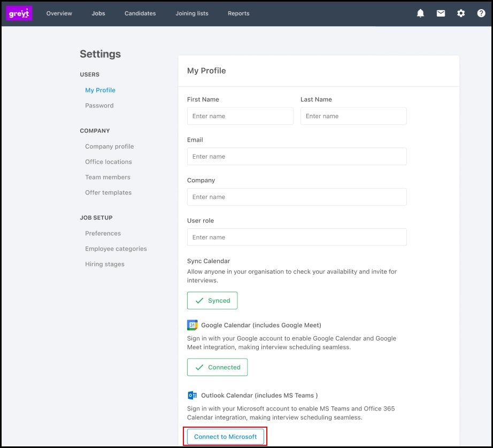
Task: Click the 'Sync Calendar' label
Action: click(209, 261)
